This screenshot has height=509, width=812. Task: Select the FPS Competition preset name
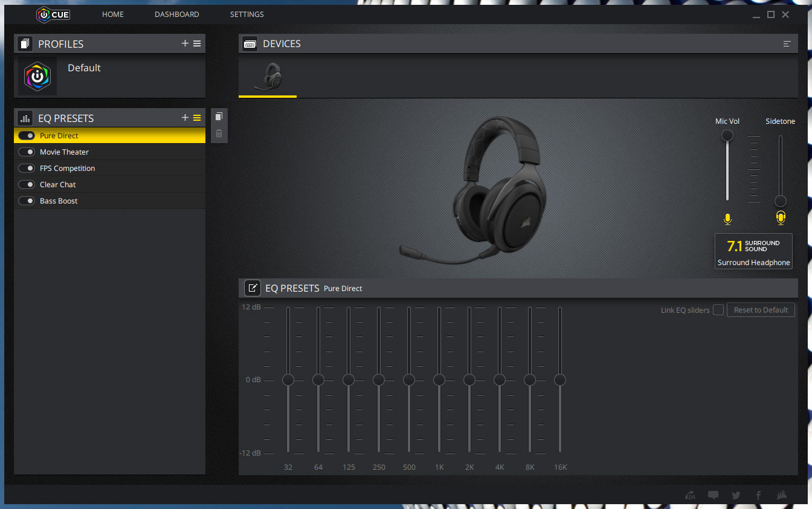[x=67, y=168]
